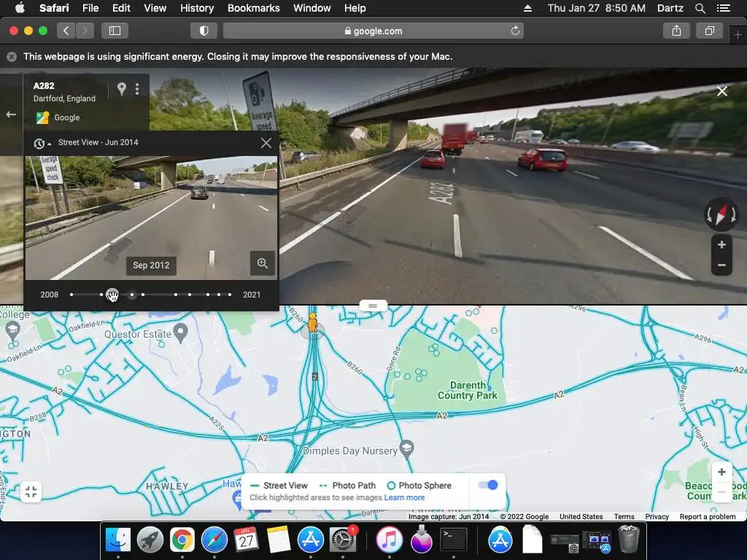This screenshot has width=747, height=560.
Task: Click the magnifier to view Sep 2012 imagery
Action: (263, 263)
